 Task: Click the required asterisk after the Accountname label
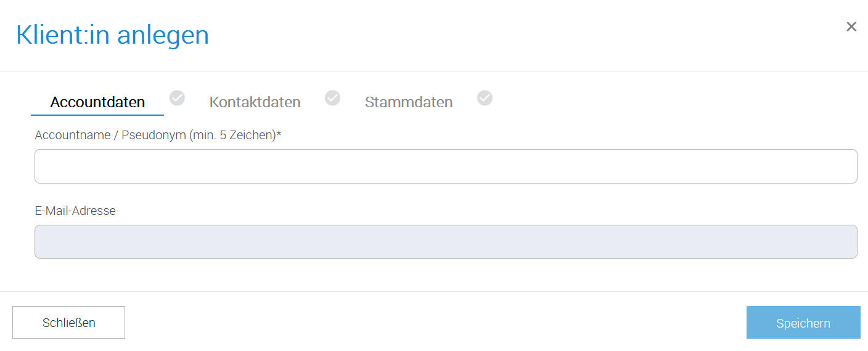[279, 134]
